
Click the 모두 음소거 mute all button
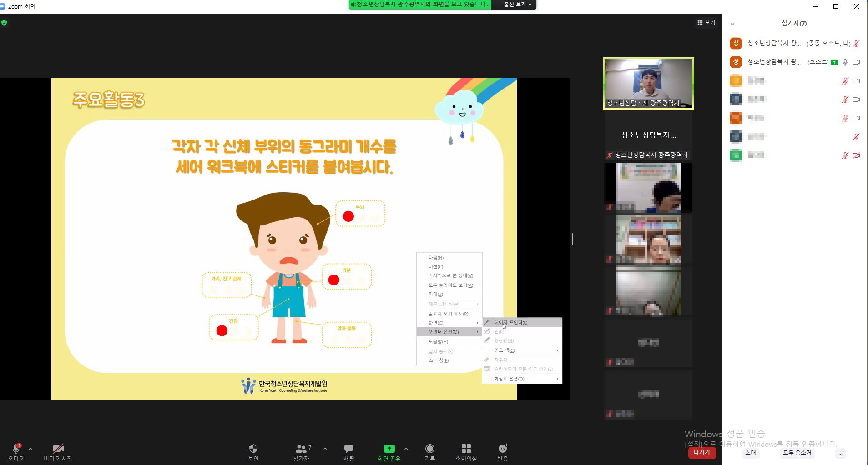click(797, 453)
